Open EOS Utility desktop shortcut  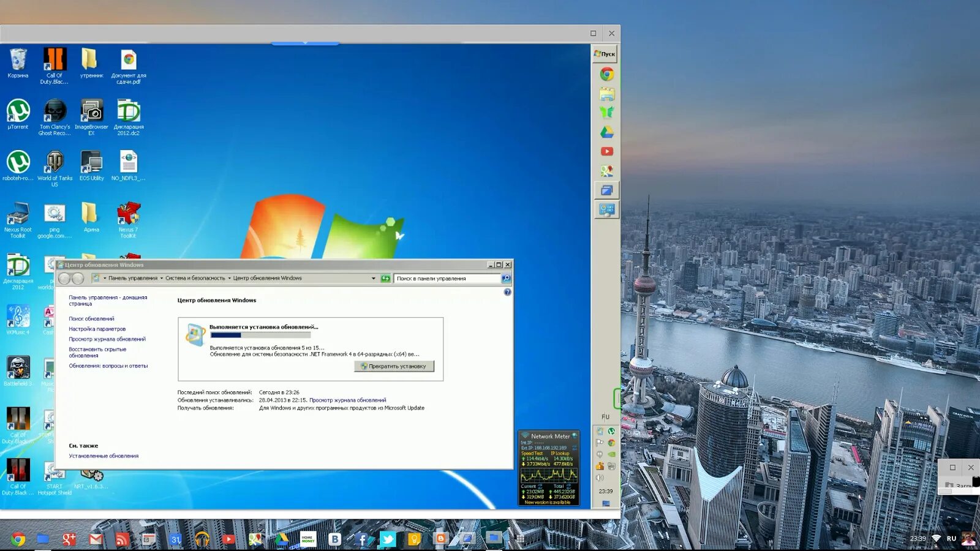click(x=91, y=166)
